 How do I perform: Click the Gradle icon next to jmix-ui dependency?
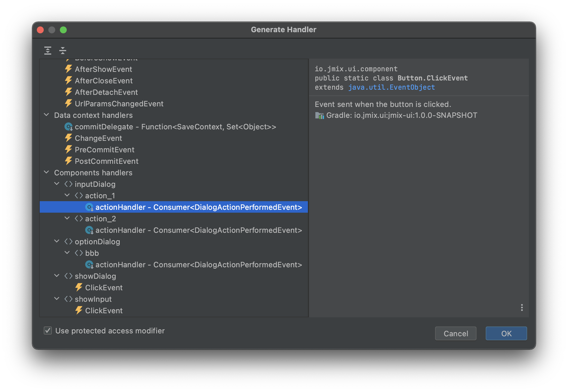click(x=319, y=115)
